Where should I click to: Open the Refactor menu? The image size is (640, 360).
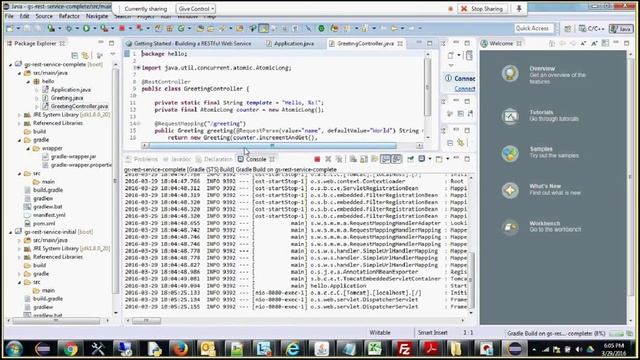(69, 16)
